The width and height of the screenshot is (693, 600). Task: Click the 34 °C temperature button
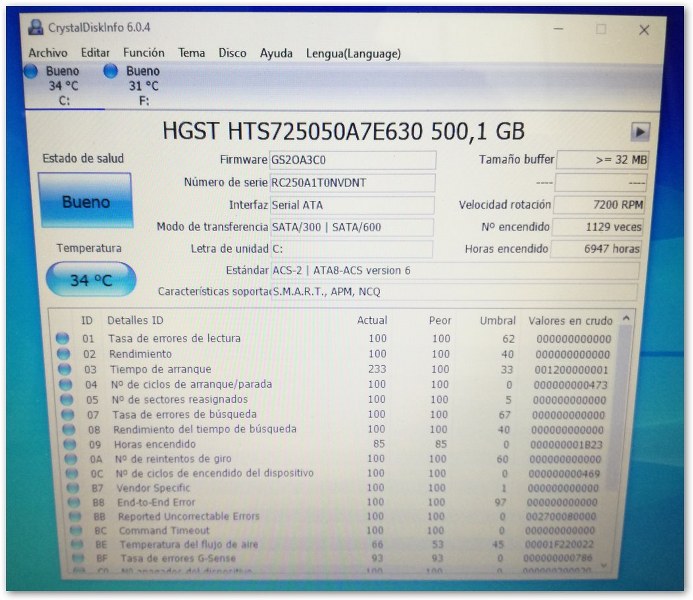[91, 280]
